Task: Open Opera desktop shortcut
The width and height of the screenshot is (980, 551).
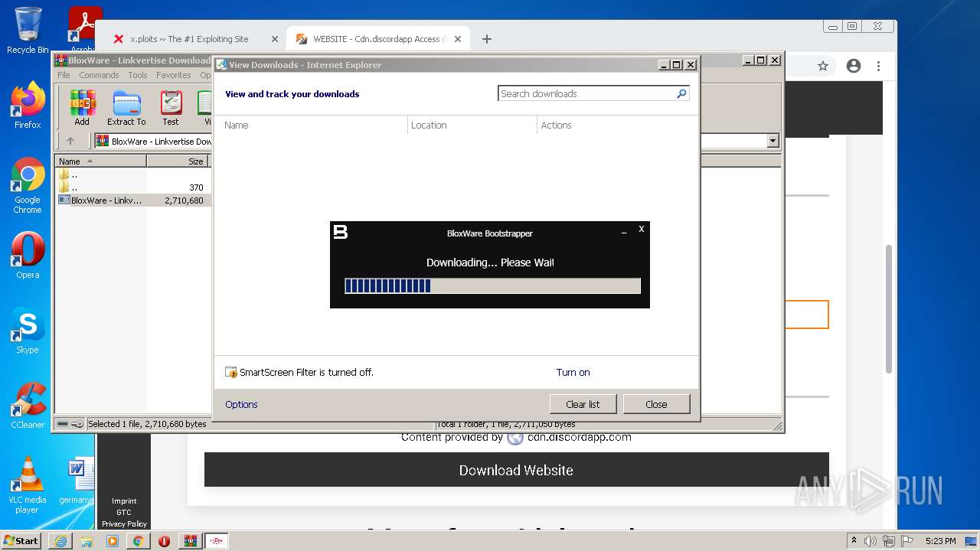Action: pos(28,256)
